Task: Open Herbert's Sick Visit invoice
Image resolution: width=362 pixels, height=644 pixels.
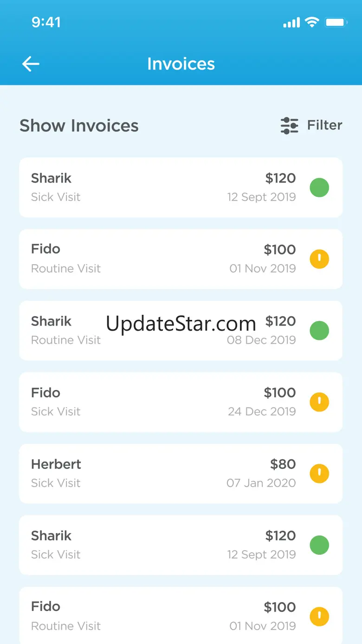Action: point(139,474)
